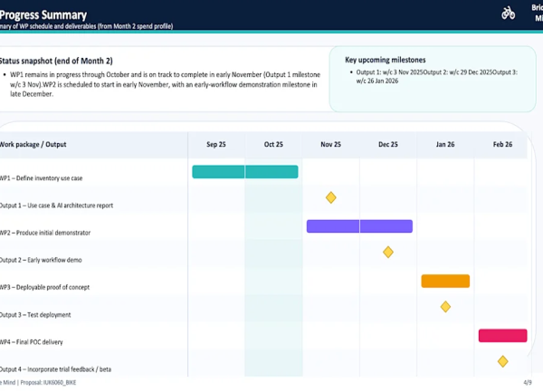Screen dimensions: 543x392
Task: Select the purple WP2 Gantt bar
Action: pos(359,226)
